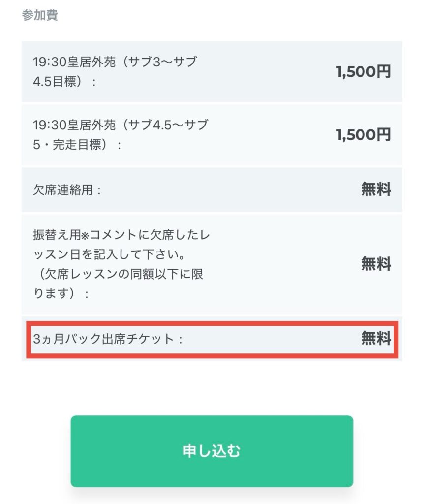The width and height of the screenshot is (424, 504).
Task: Click the green 申し込む button
Action: pos(212,451)
